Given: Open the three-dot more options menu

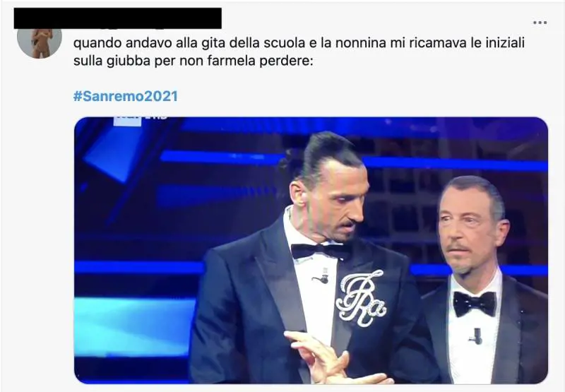Looking at the screenshot, I should [x=540, y=23].
